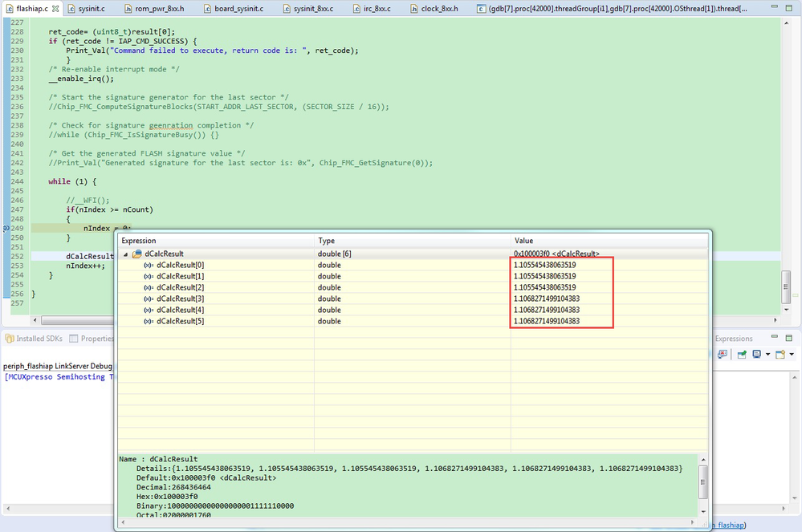Select the dCalcResult[4] row
The width and height of the screenshot is (802, 532).
[x=413, y=311]
